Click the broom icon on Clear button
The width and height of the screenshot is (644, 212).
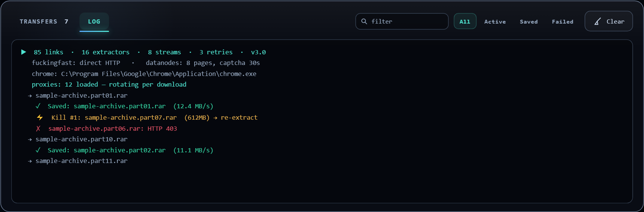[598, 22]
